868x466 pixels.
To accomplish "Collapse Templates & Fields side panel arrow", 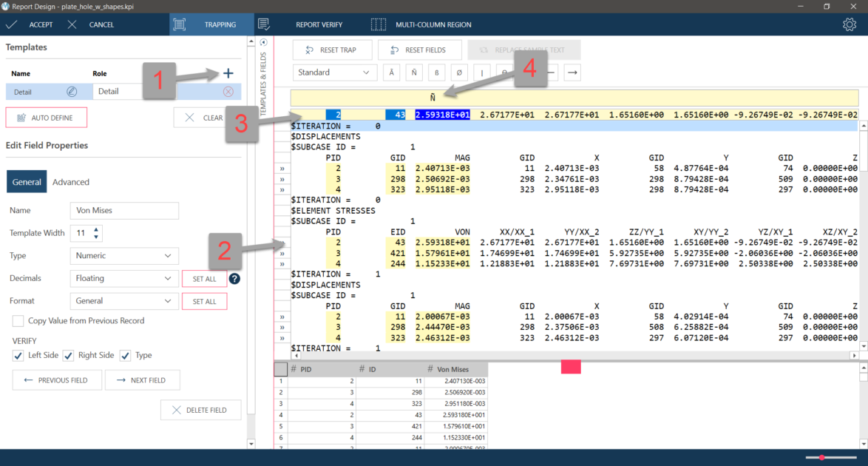I will coord(264,42).
